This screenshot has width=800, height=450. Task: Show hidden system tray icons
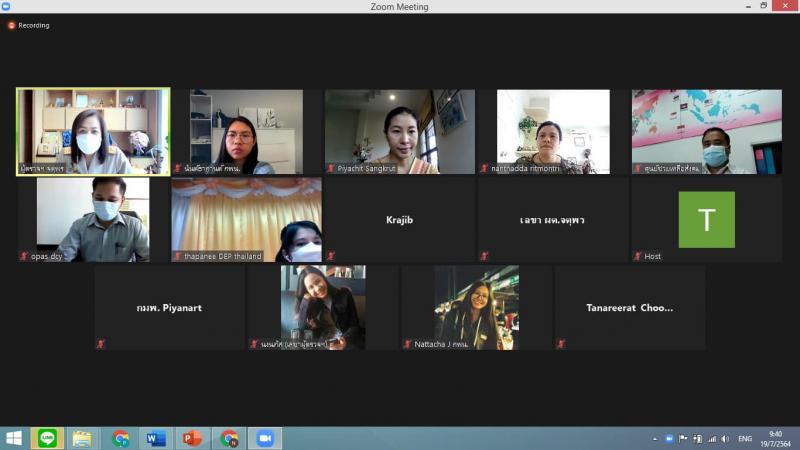pos(655,439)
